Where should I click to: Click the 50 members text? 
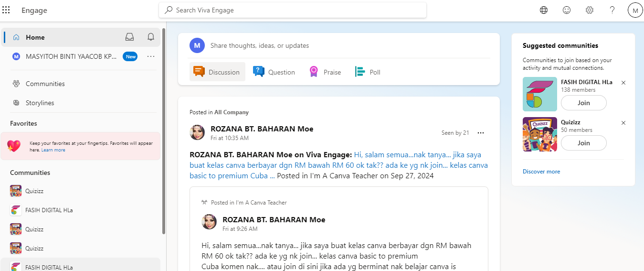[577, 130]
